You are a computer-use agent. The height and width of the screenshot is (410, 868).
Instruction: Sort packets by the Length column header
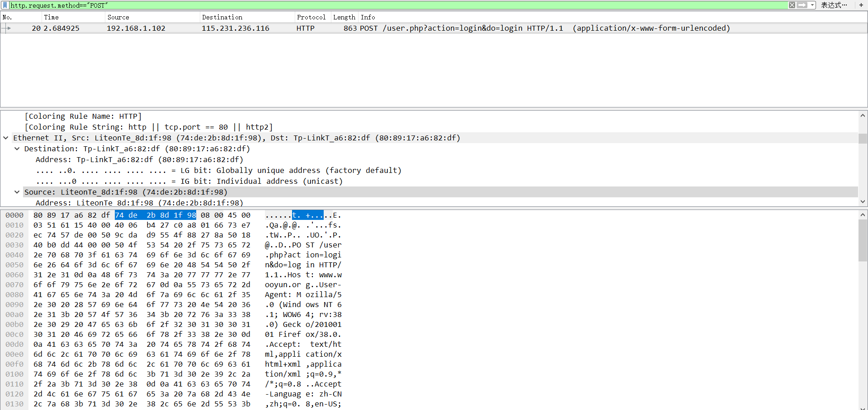tap(344, 17)
